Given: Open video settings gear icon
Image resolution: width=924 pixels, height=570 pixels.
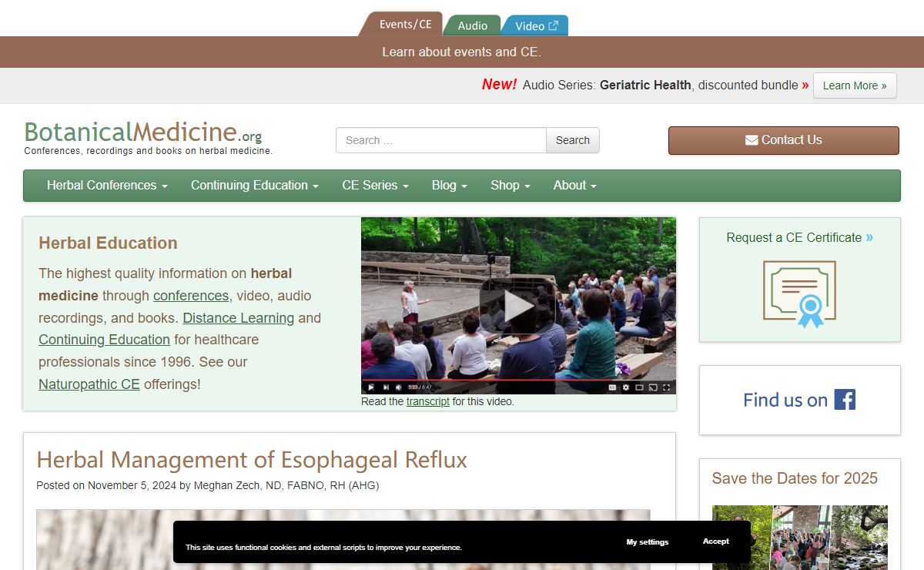Looking at the screenshot, I should 625,387.
